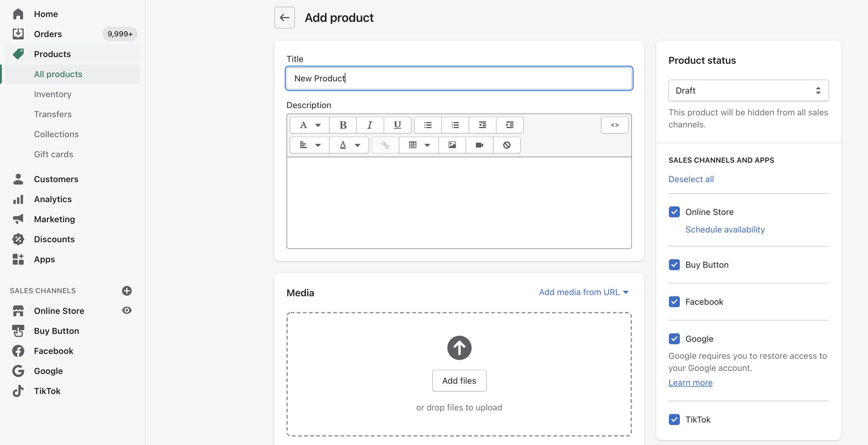868x445 pixels.
Task: Uncheck the Online Store sales channel
Action: point(674,212)
